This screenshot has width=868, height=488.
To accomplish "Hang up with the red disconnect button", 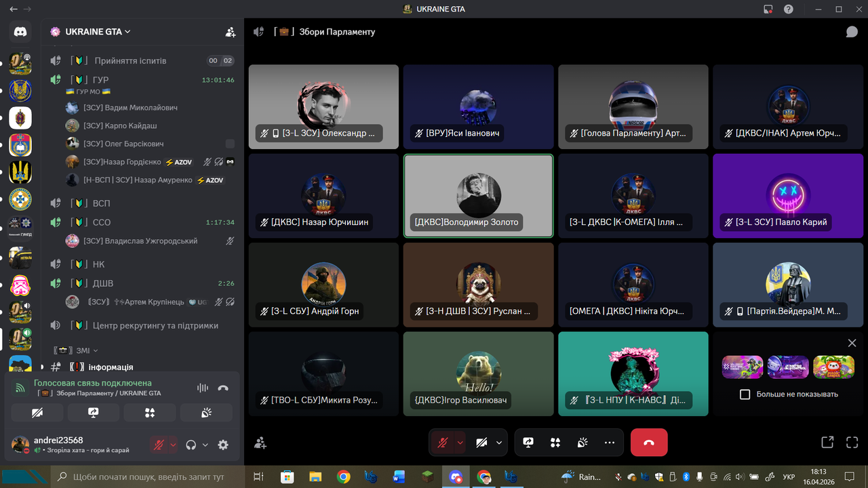I will [649, 443].
